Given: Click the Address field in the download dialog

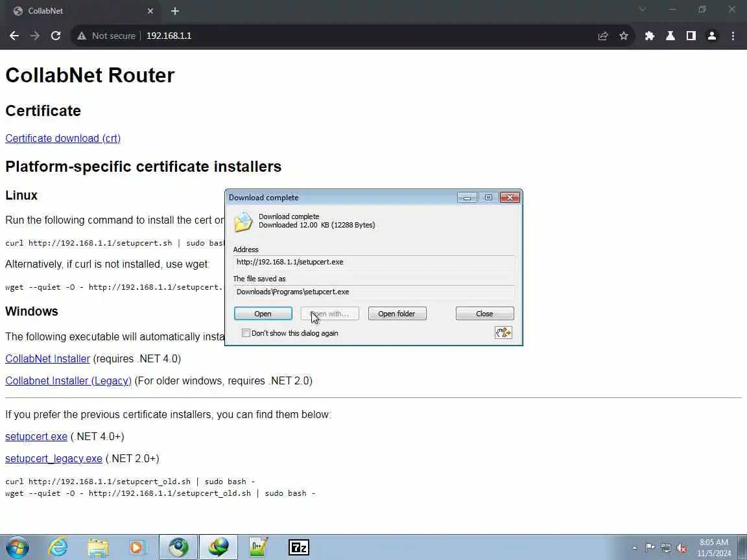Looking at the screenshot, I should tap(374, 262).
